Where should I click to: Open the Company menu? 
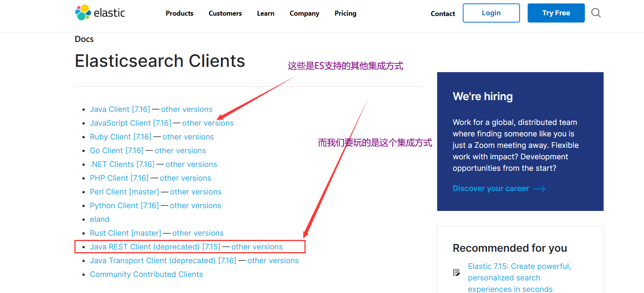click(x=304, y=13)
